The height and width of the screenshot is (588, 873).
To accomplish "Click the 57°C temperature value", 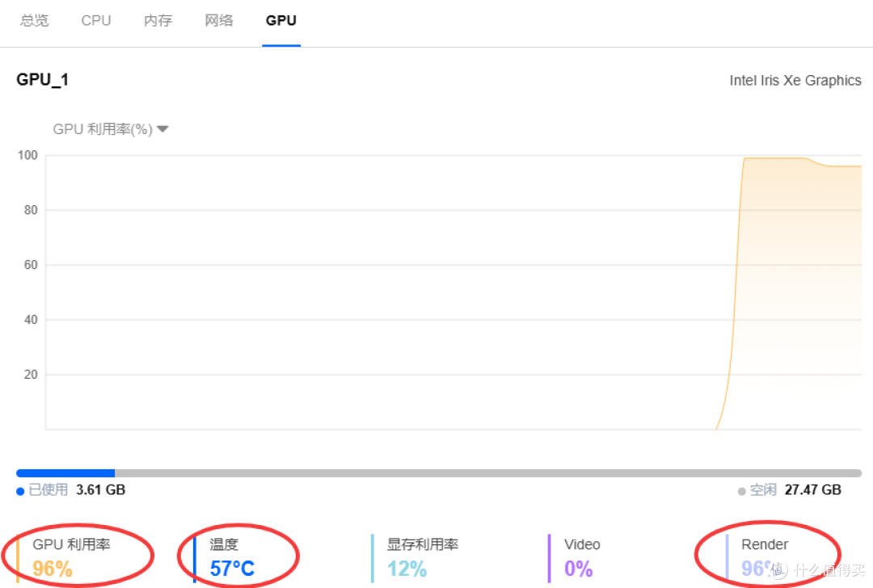I will click(232, 569).
